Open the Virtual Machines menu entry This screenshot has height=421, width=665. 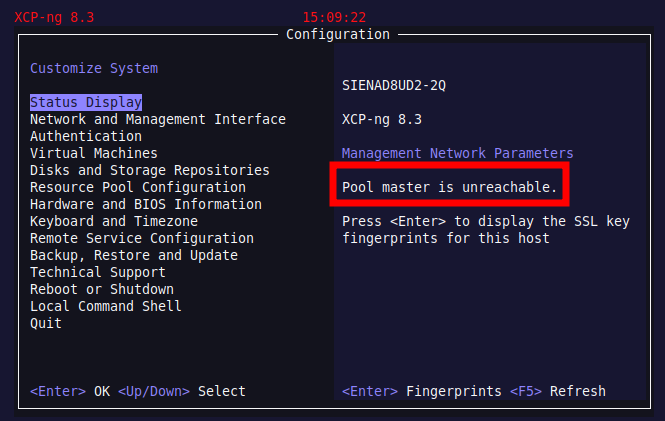[94, 153]
